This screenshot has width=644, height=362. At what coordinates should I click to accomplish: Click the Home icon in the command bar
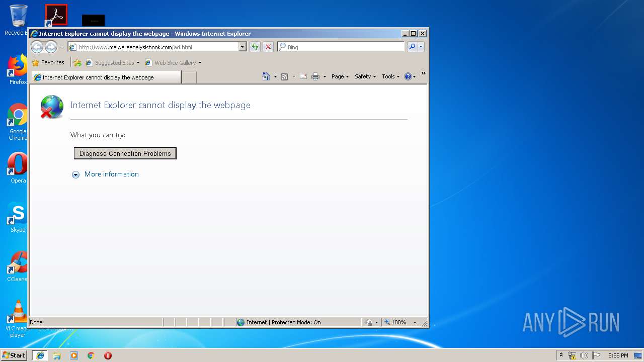[266, 76]
